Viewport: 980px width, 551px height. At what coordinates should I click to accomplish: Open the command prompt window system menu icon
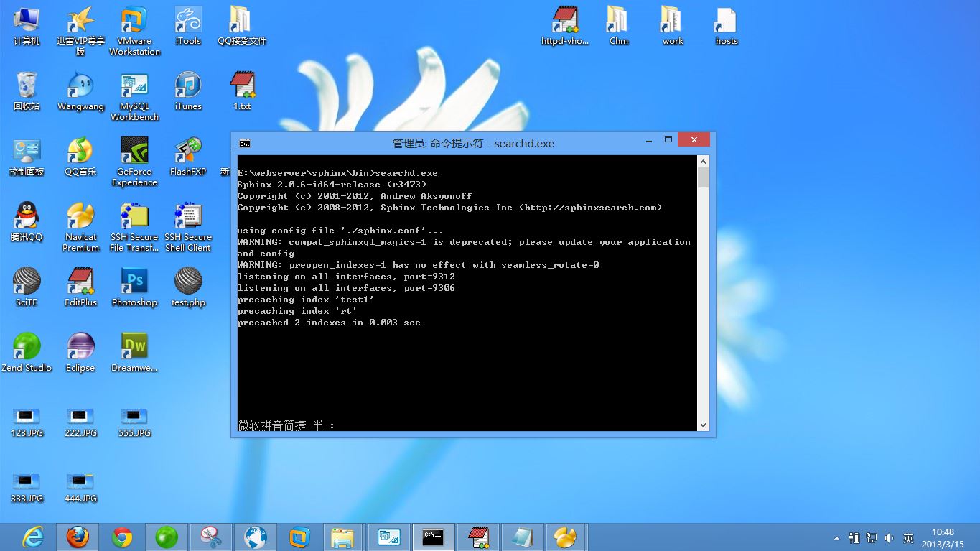point(245,143)
